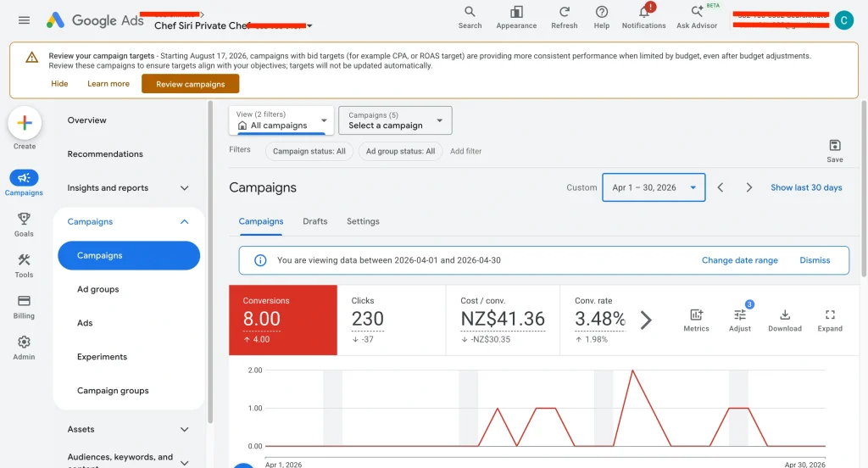This screenshot has width=868, height=468.
Task: Click the Create plus button
Action: (x=25, y=123)
